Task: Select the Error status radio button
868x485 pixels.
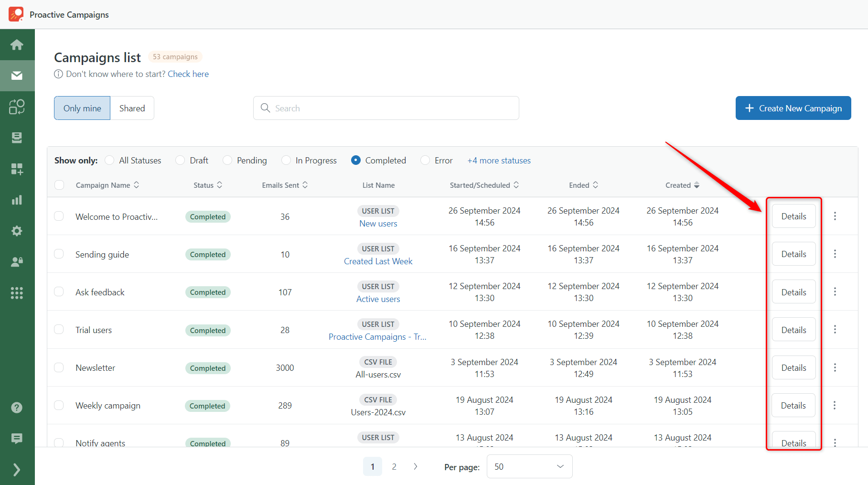Action: tap(425, 160)
